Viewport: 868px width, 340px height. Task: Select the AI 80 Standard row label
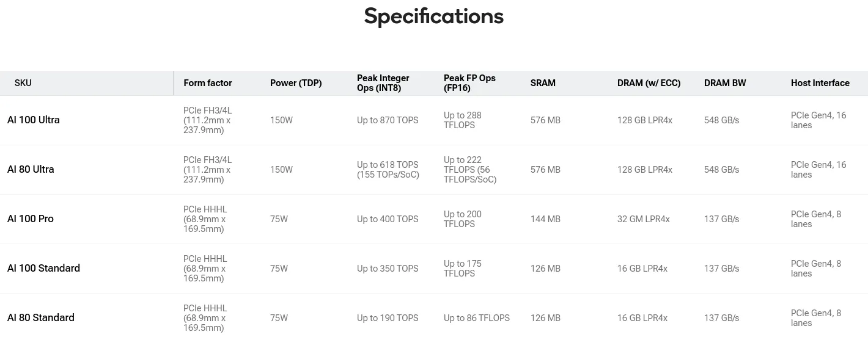coord(41,318)
